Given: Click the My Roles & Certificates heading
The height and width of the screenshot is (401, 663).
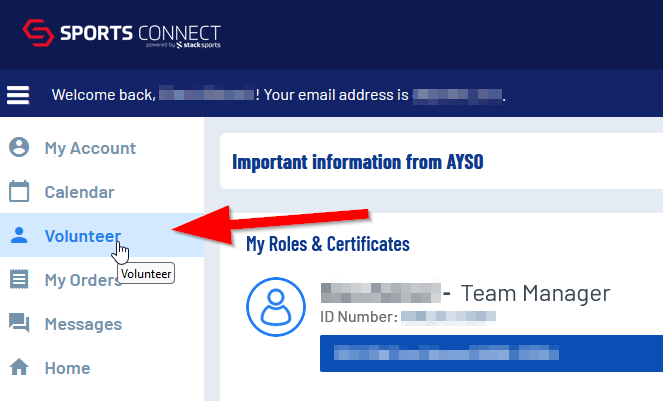Looking at the screenshot, I should 327,243.
